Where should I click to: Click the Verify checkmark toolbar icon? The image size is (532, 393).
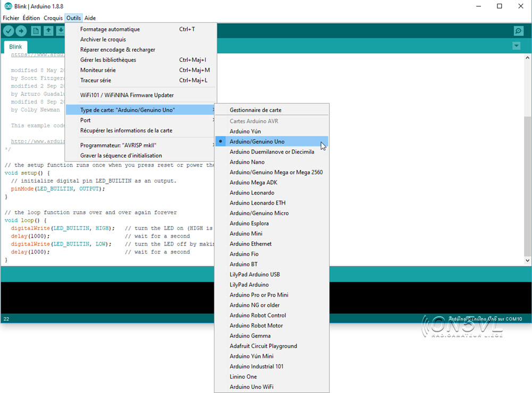click(x=9, y=31)
